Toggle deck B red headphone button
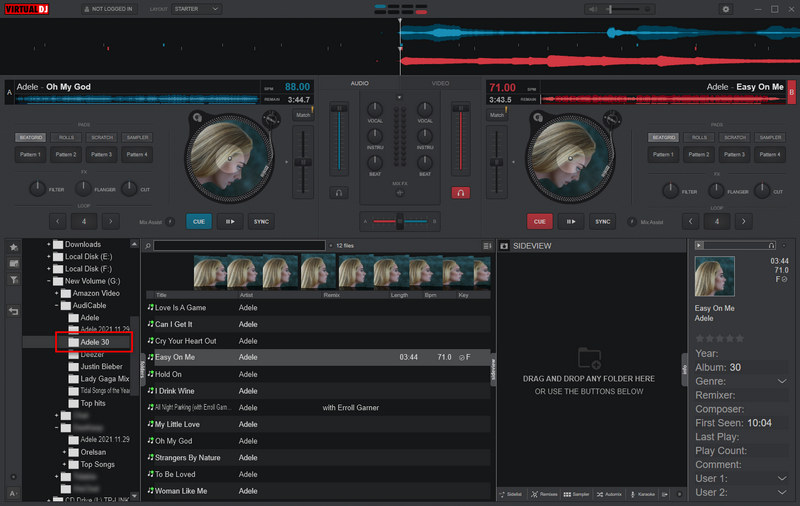This screenshot has height=506, width=800. click(460, 193)
